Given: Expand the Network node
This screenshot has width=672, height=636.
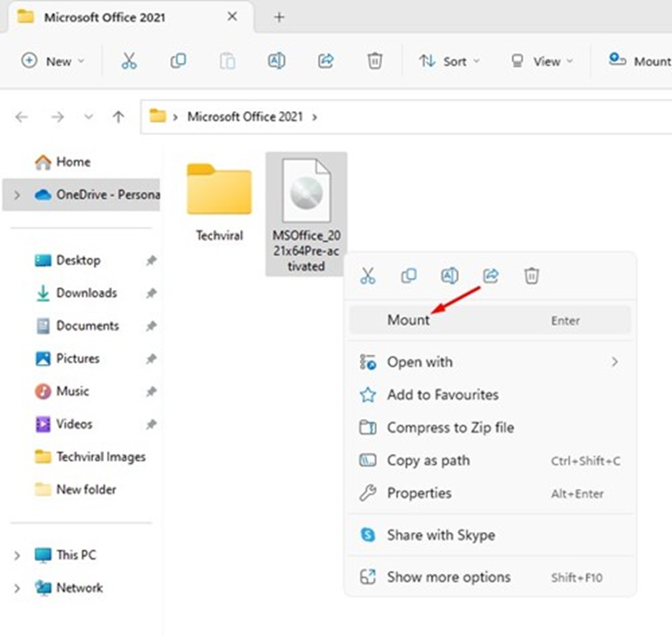Looking at the screenshot, I should (x=16, y=588).
